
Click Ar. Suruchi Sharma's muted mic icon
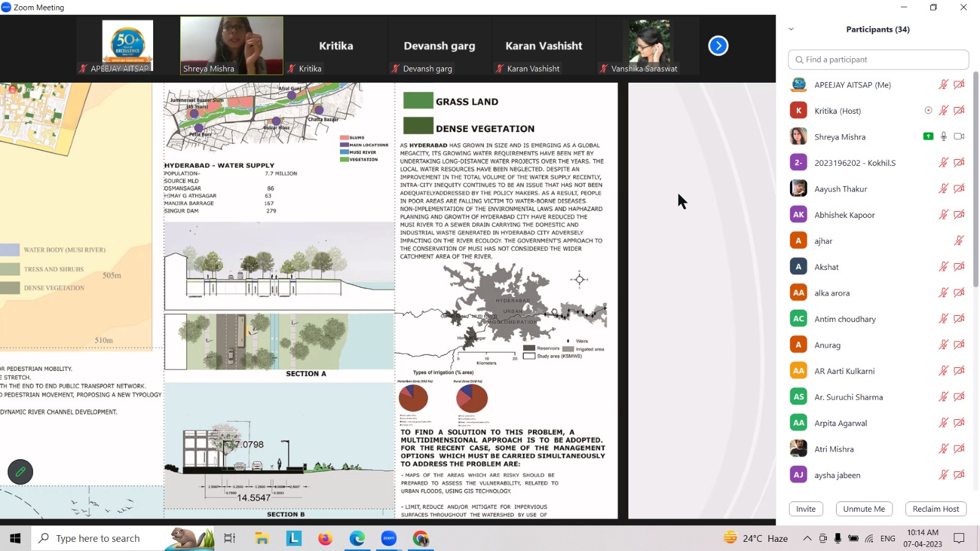[x=943, y=397]
